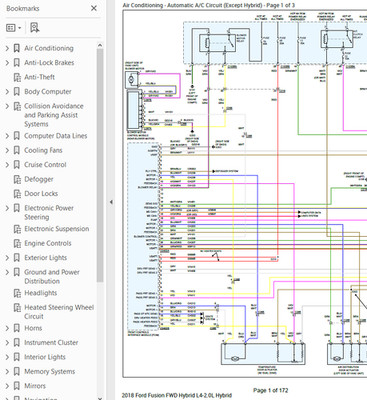Click the bookmarks scrollbar up arrow
The image size is (367, 400).
click(x=100, y=46)
